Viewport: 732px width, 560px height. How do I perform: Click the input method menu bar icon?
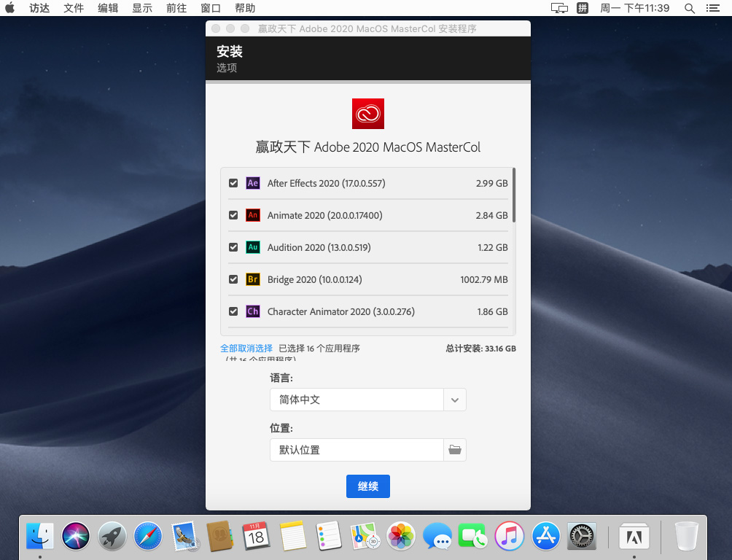click(582, 8)
